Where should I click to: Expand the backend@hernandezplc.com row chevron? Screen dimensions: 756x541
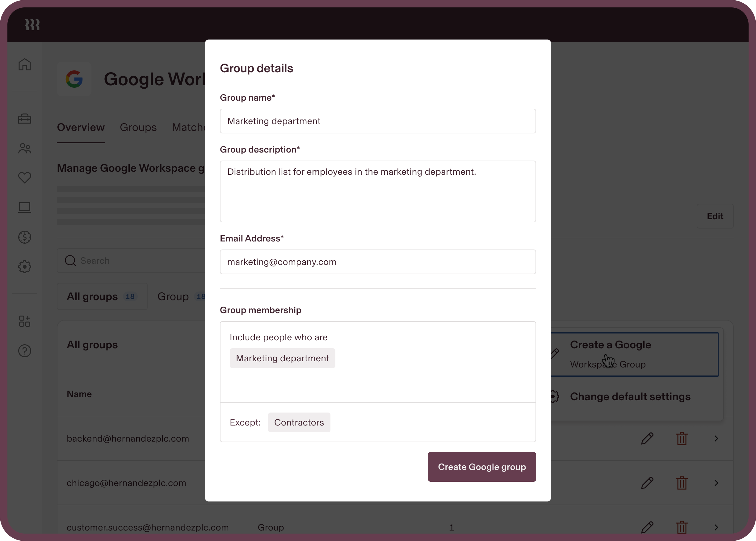pos(716,438)
